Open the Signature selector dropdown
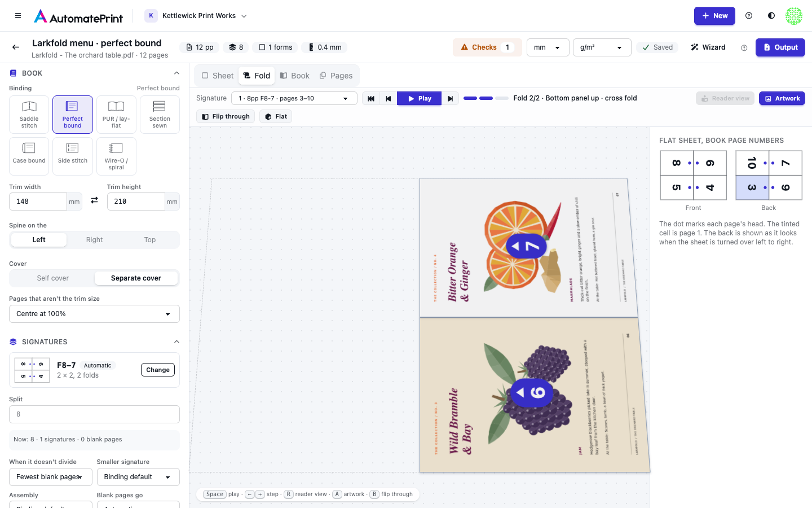 point(294,98)
